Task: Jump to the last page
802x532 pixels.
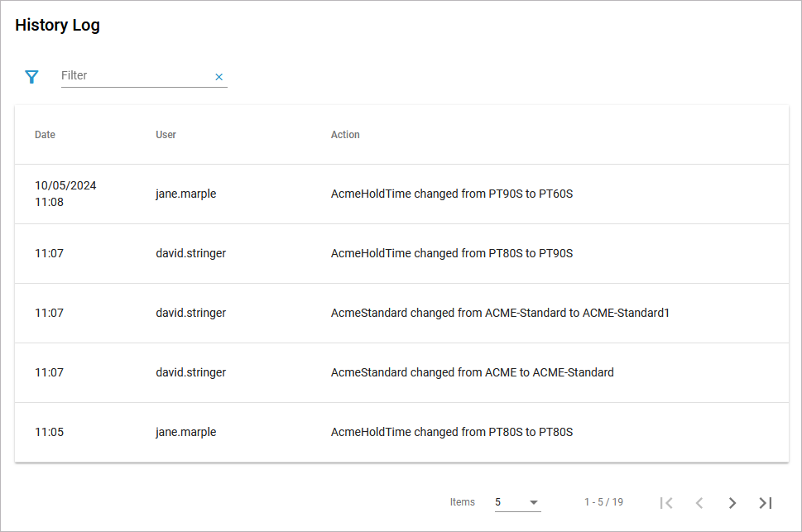Action: [766, 502]
